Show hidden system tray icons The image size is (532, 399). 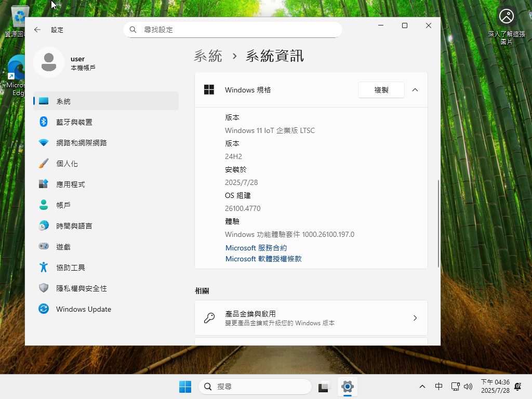(x=422, y=387)
